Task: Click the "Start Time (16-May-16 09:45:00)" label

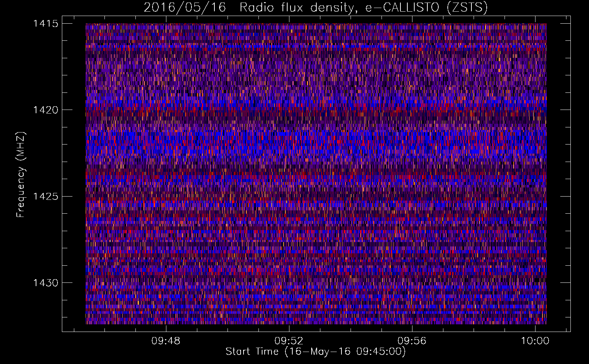Action: (x=316, y=352)
